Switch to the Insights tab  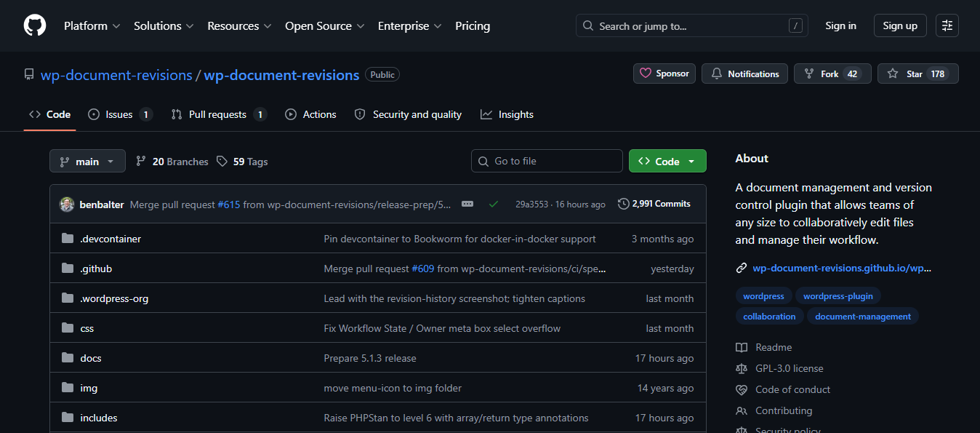point(507,114)
